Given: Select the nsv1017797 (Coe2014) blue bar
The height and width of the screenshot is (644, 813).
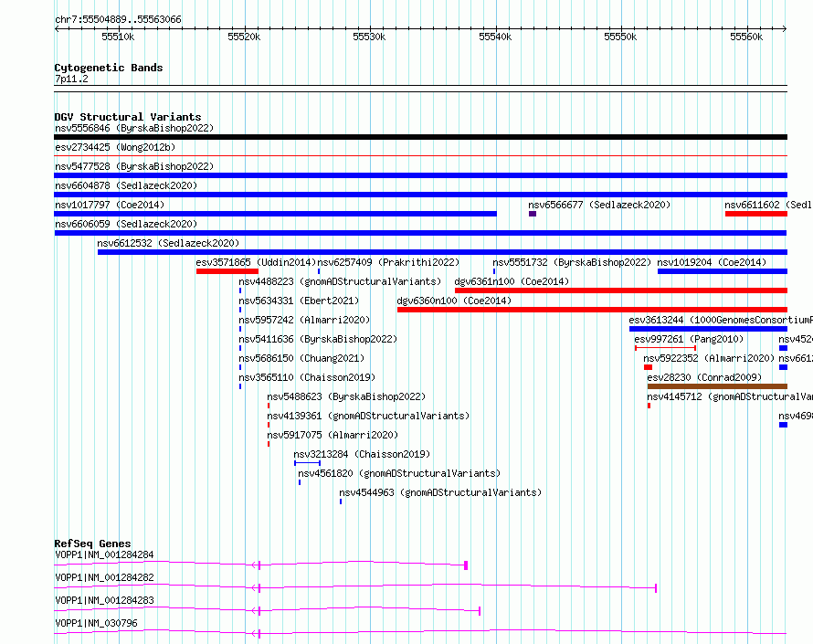Looking at the screenshot, I should pyautogui.click(x=275, y=214).
